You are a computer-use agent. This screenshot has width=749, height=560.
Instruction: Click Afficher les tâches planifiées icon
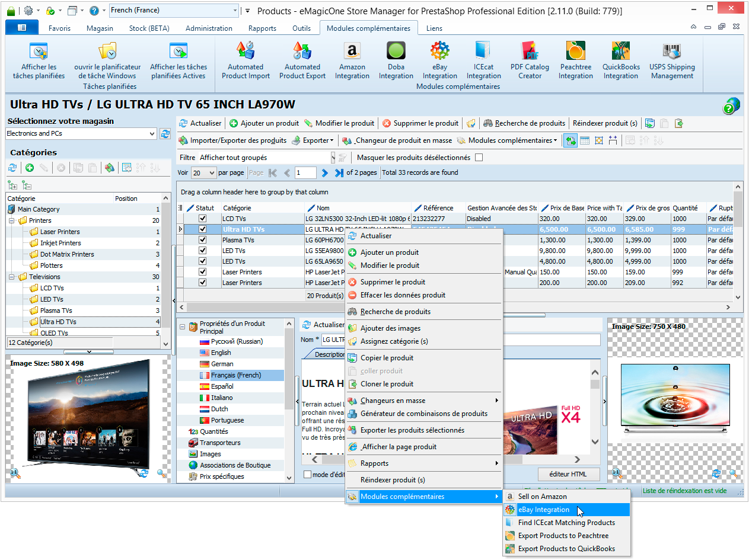click(x=39, y=50)
